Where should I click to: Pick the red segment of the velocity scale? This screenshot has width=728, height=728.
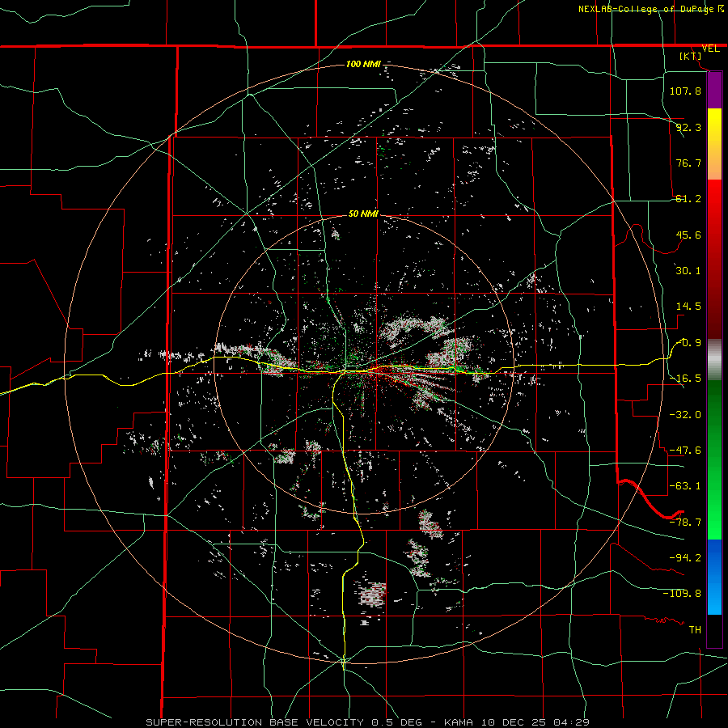[x=714, y=259]
